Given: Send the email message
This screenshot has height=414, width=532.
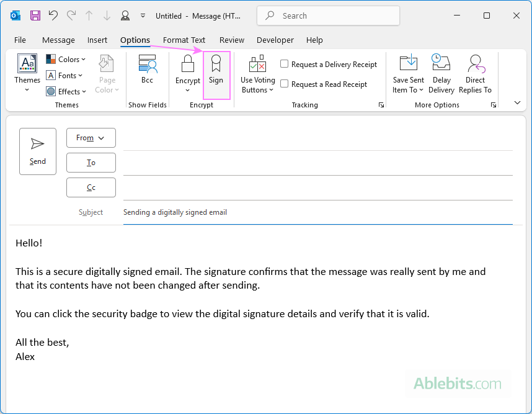Looking at the screenshot, I should click(x=38, y=151).
